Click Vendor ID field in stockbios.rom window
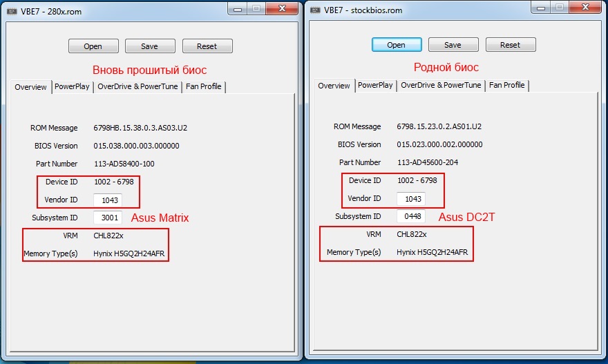The height and width of the screenshot is (364, 608). click(411, 198)
